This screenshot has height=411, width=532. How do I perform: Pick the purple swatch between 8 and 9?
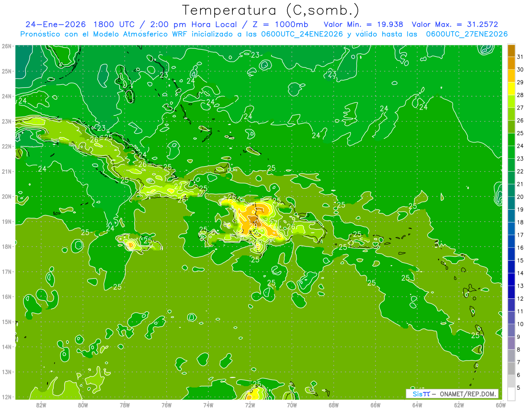click(x=511, y=343)
